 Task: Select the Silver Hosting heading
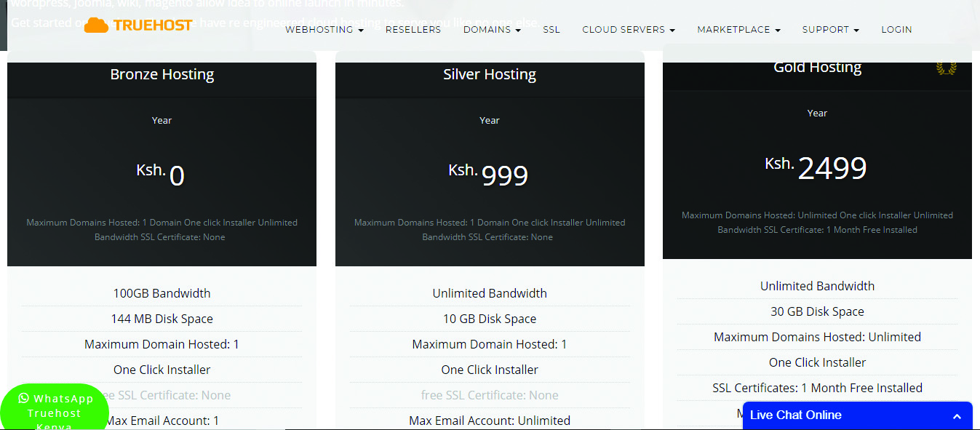point(490,74)
